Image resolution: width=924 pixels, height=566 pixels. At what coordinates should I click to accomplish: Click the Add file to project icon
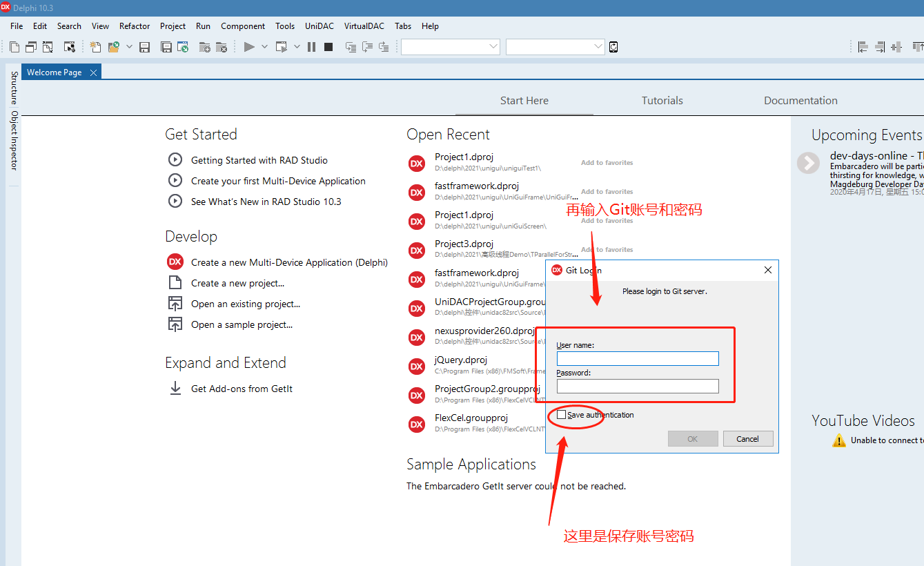[x=205, y=47]
